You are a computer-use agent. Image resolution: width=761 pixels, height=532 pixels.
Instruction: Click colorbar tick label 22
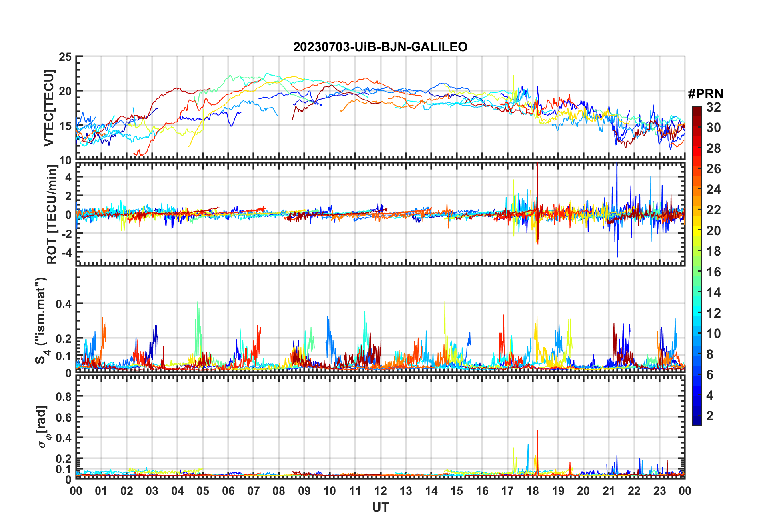pos(713,210)
